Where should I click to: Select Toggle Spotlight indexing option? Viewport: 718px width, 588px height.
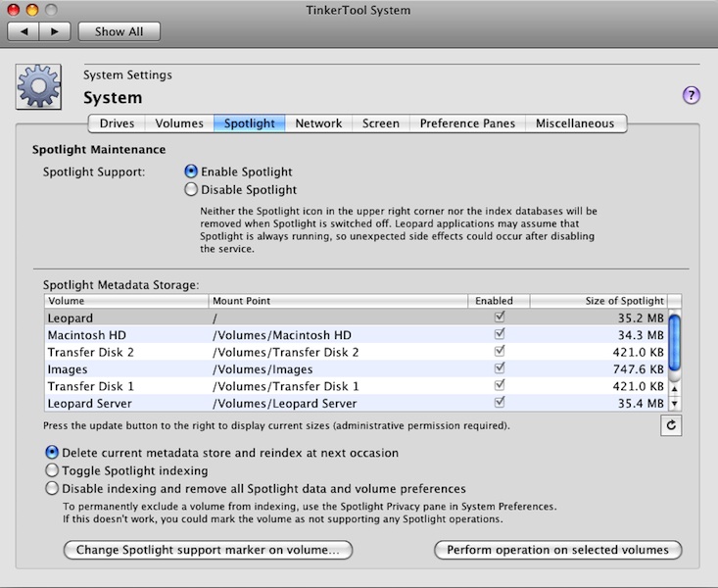pyautogui.click(x=52, y=470)
